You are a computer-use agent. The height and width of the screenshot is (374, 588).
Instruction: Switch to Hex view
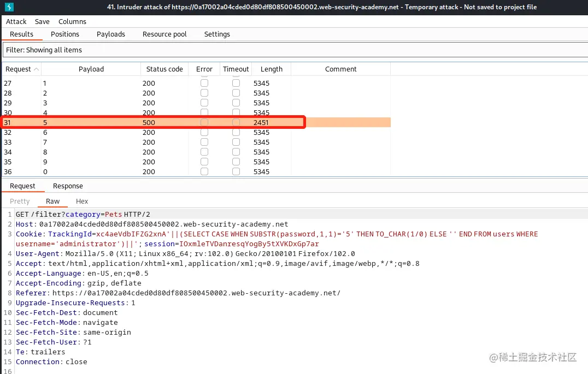[82, 201]
